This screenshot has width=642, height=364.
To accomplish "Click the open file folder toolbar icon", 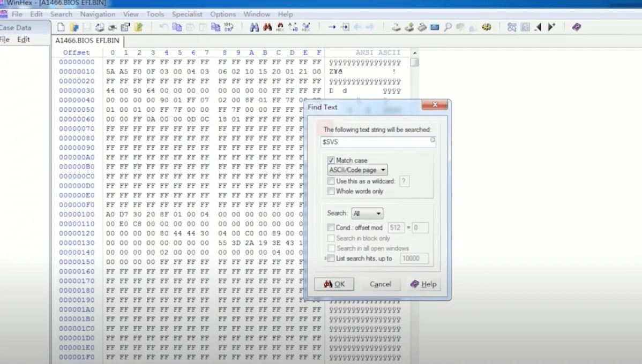I will click(x=74, y=27).
